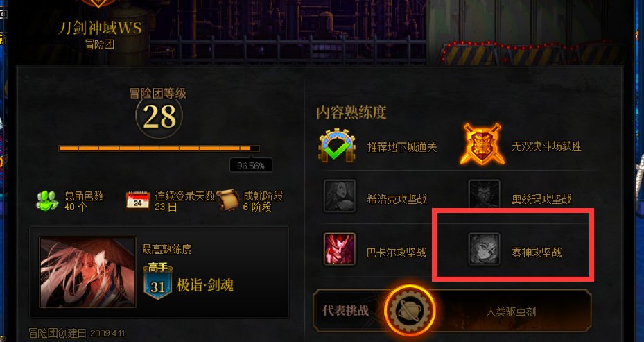Image resolution: width=644 pixels, height=342 pixels.
Task: Click the recommended dungeon clear gear icon
Action: click(x=337, y=146)
